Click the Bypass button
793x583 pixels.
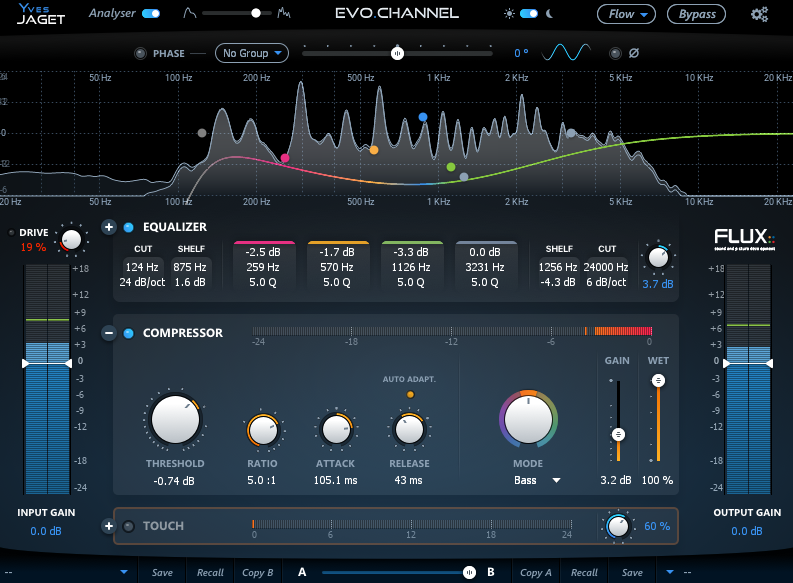[696, 14]
